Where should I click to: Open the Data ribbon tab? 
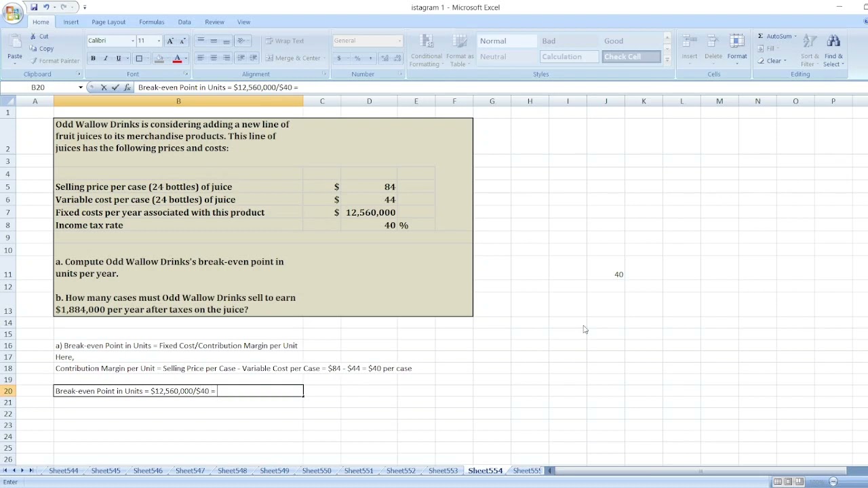(184, 22)
